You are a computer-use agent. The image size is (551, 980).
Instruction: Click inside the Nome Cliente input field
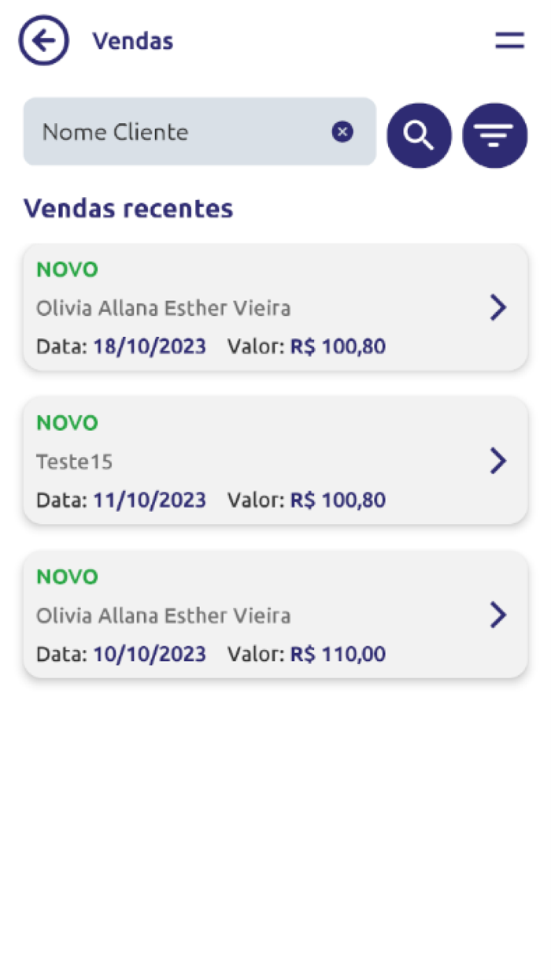tap(157, 132)
